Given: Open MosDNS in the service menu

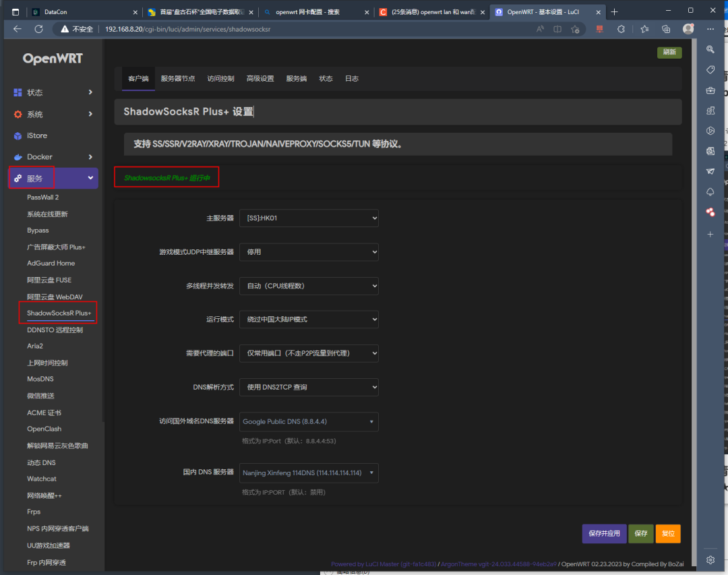Looking at the screenshot, I should [40, 379].
